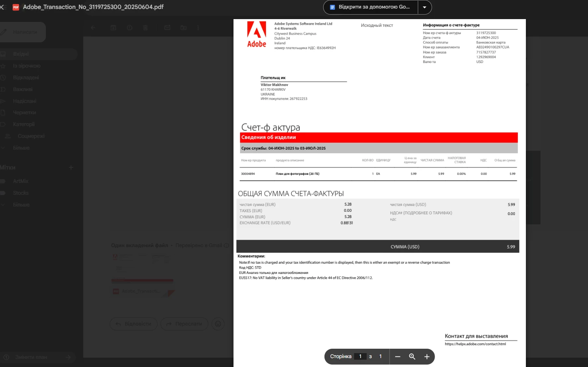588x367 pixels.
Task: Click the Gmail archive icon
Action: (x=113, y=28)
